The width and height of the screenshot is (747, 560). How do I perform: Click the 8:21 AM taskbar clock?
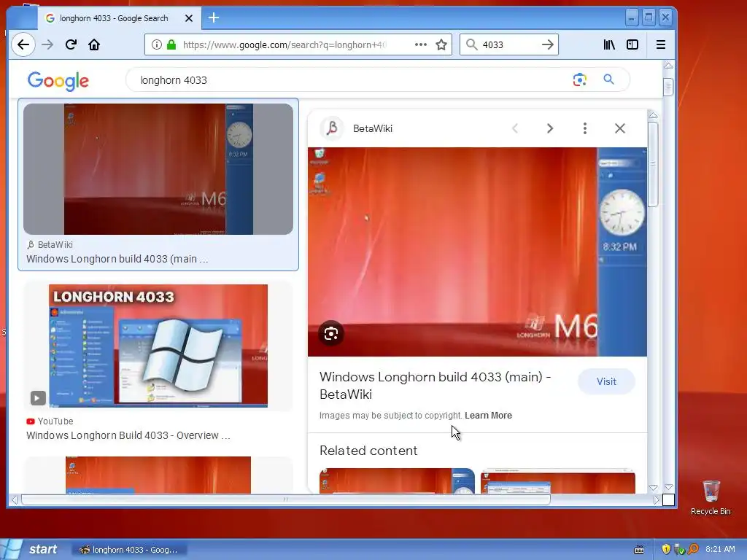tap(720, 550)
